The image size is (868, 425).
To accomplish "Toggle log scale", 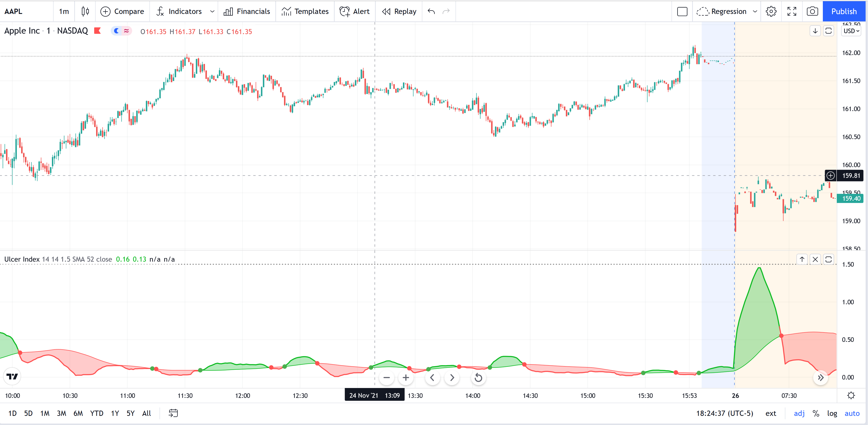I will pyautogui.click(x=832, y=413).
